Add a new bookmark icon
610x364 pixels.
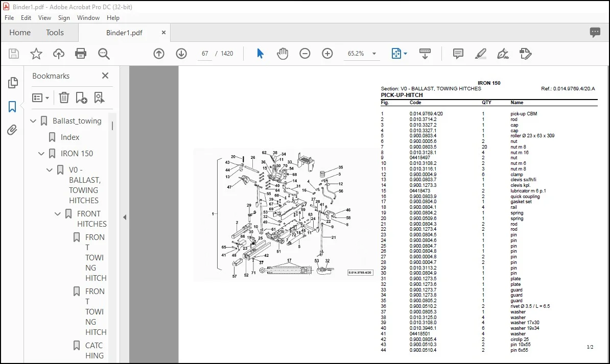(x=81, y=98)
